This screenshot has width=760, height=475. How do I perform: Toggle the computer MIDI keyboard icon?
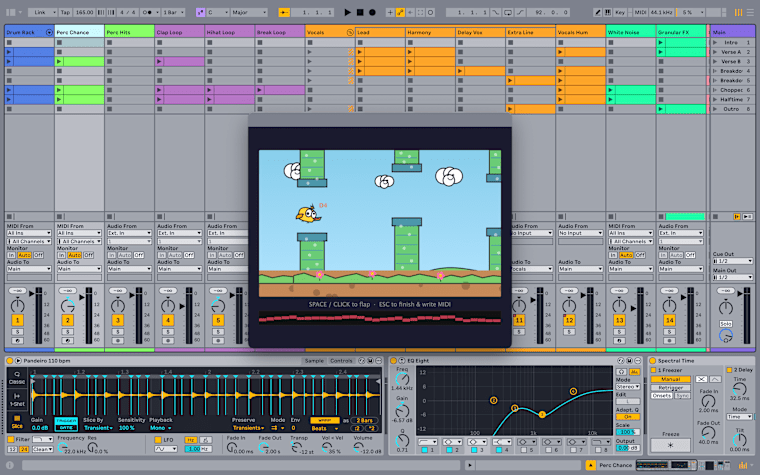pos(608,12)
